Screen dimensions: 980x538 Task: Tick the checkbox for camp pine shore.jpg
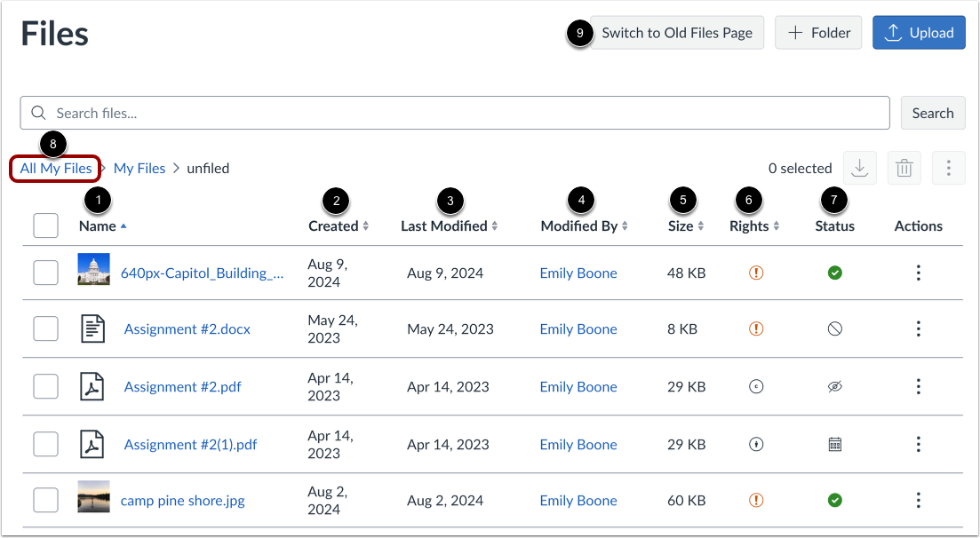[x=45, y=501]
